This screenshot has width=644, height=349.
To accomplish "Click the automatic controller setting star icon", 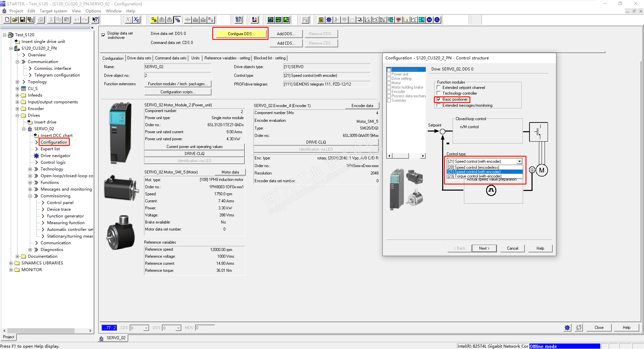I will click(x=286, y=20).
